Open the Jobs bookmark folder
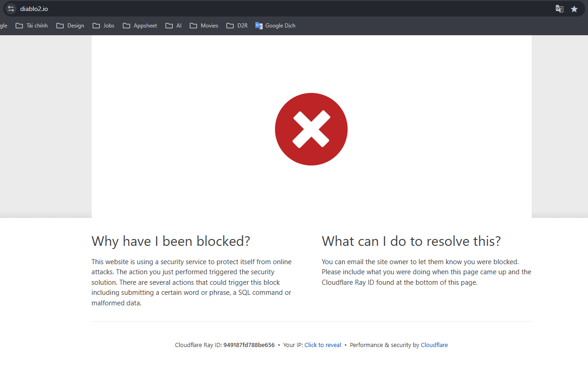This screenshot has width=588, height=369. coord(104,26)
